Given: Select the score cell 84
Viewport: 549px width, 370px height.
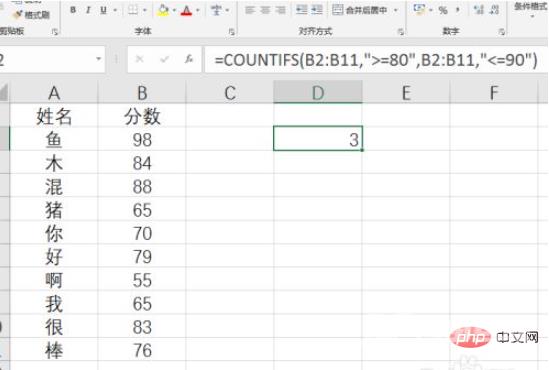Looking at the screenshot, I should point(142,163).
